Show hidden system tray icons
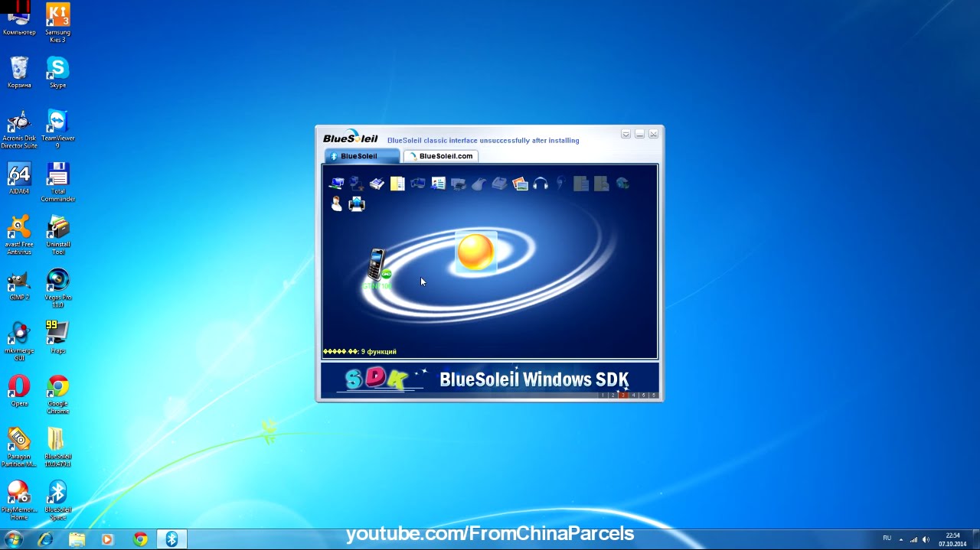980x550 pixels. [900, 539]
